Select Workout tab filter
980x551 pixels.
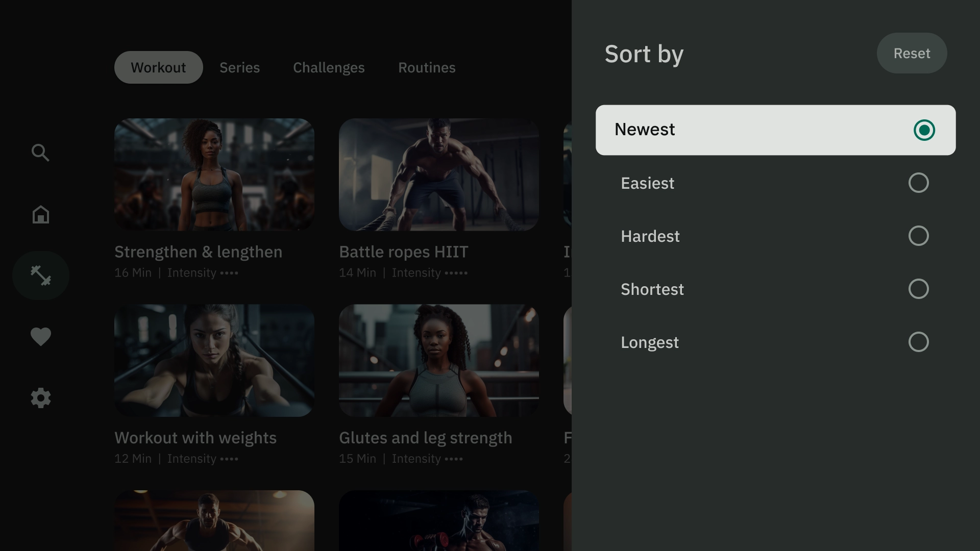pyautogui.click(x=158, y=67)
